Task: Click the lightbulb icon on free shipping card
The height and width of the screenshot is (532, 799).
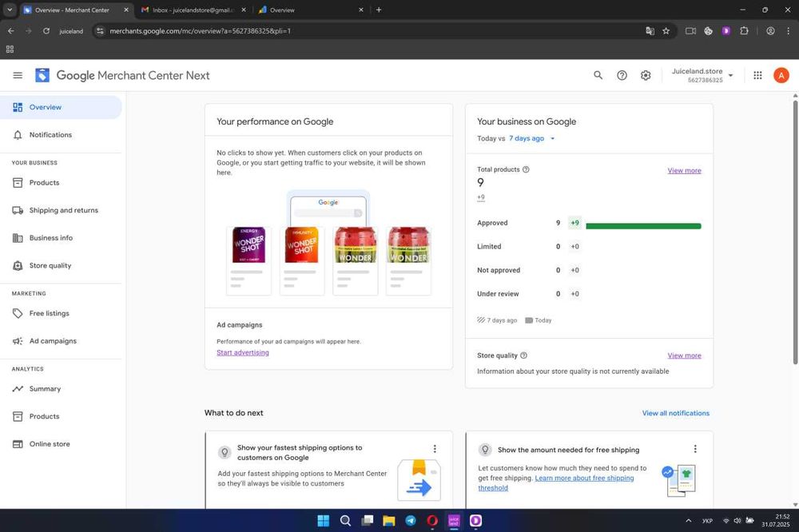Action: point(485,450)
